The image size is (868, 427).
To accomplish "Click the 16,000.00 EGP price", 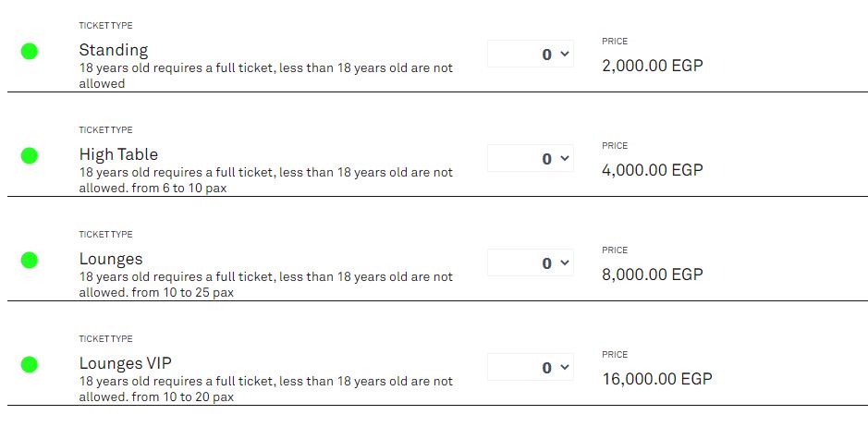I will click(x=656, y=379).
